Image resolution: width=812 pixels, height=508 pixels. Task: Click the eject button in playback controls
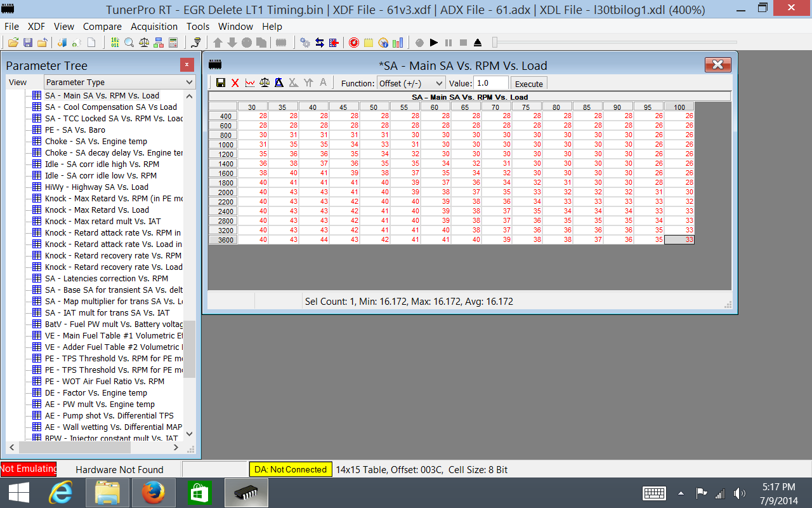pyautogui.click(x=478, y=43)
